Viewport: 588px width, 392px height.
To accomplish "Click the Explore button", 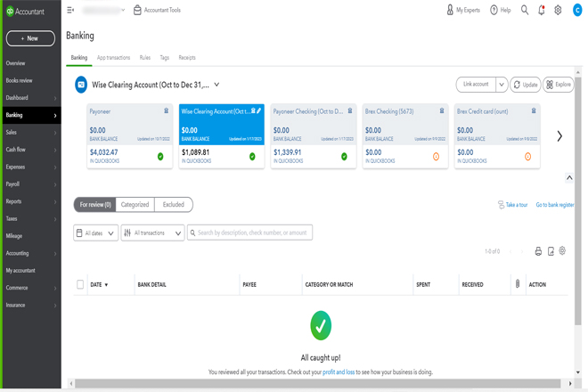I will (558, 85).
